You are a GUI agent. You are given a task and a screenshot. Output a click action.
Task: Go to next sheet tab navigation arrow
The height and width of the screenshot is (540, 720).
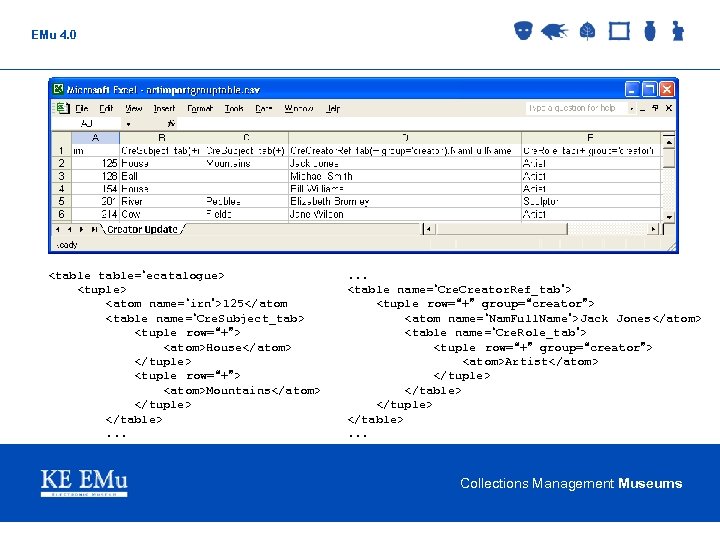pos(81,229)
